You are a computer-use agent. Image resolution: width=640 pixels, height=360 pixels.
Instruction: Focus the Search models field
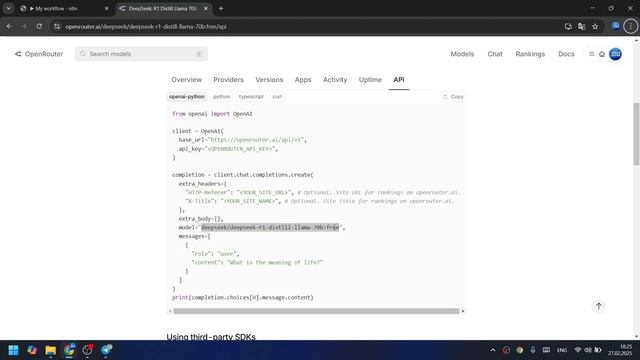point(141,54)
